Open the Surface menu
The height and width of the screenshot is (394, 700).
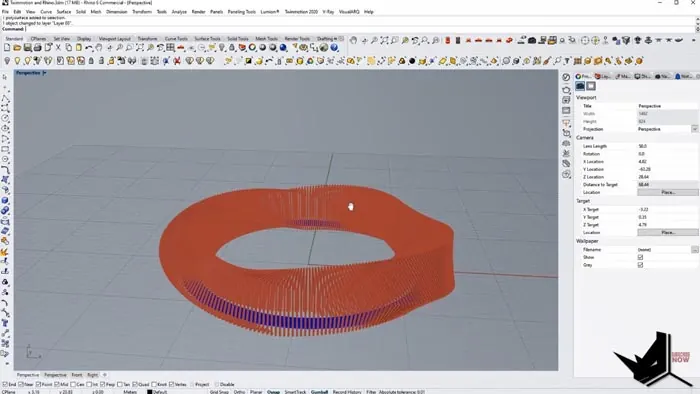(x=64, y=12)
